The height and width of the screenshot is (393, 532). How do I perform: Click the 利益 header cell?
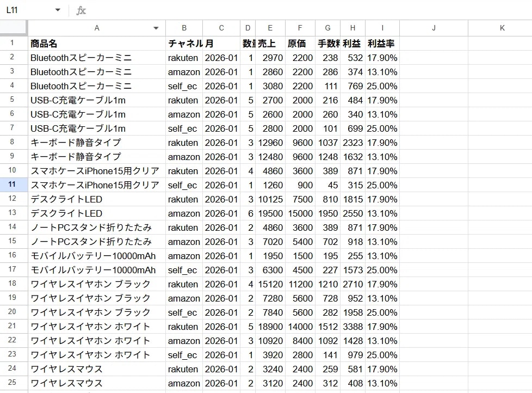[x=353, y=44]
